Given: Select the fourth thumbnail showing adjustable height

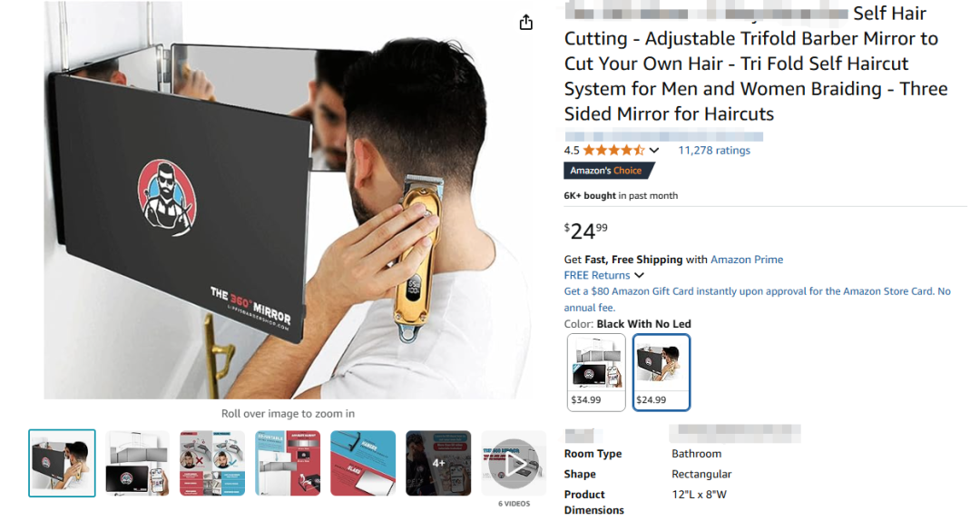Looking at the screenshot, I should (x=288, y=464).
